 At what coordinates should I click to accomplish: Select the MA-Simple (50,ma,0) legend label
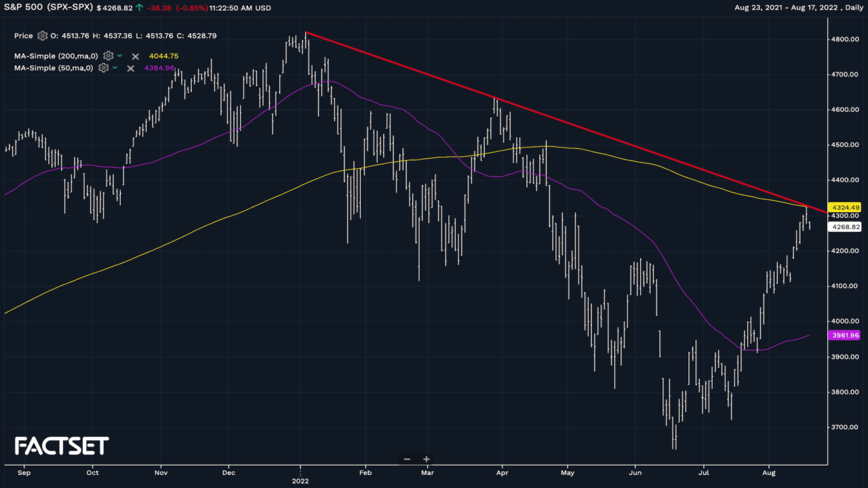point(53,68)
